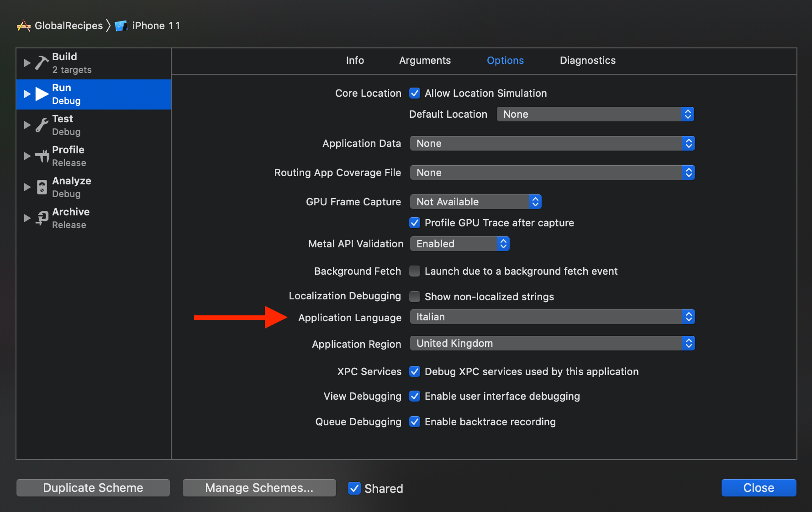Switch to the Arguments tab
Image resolution: width=812 pixels, height=512 pixels.
(x=424, y=60)
